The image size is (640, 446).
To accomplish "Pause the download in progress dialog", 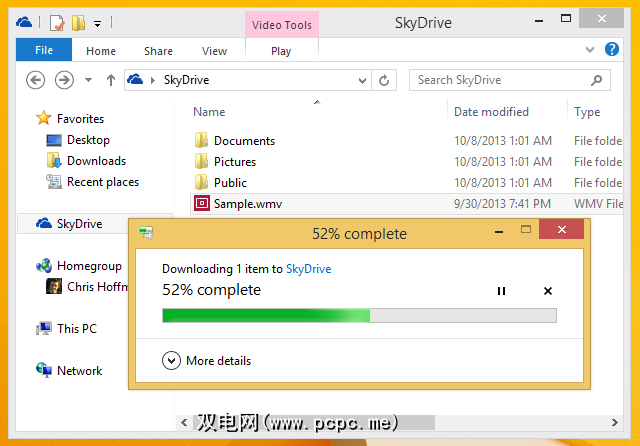I will point(502,291).
